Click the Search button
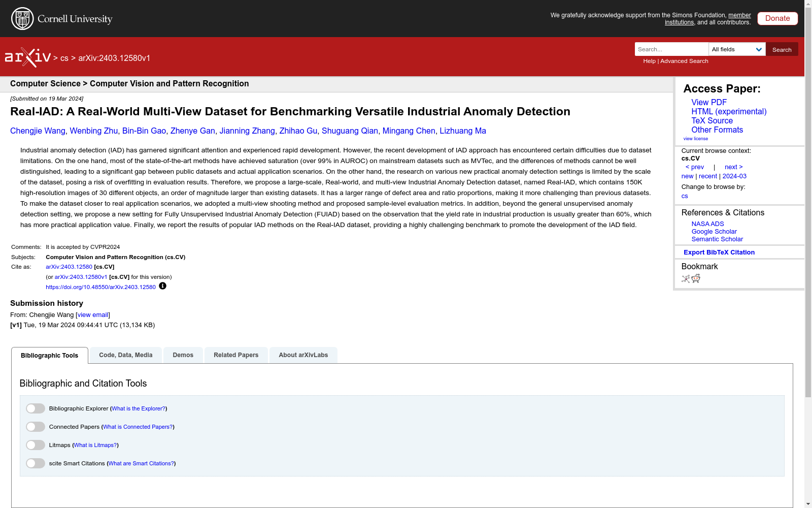812x508 pixels. 782,49
